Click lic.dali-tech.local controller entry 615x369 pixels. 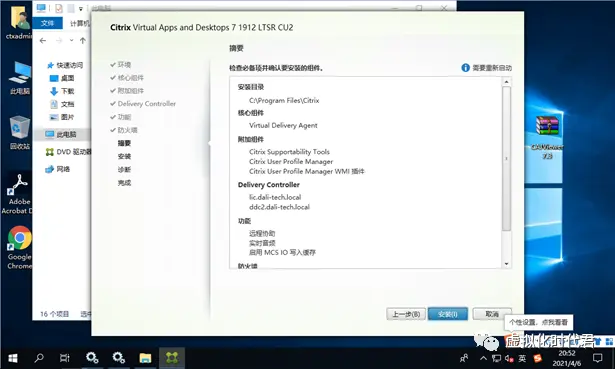pyautogui.click(x=275, y=197)
